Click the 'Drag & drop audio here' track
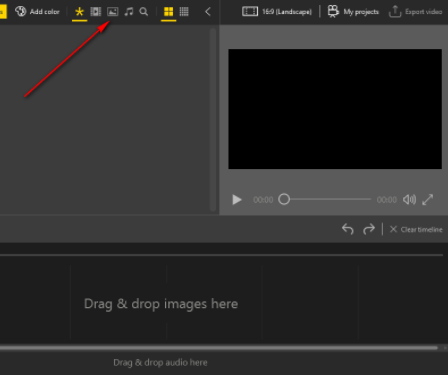The width and height of the screenshot is (448, 376). 160,362
